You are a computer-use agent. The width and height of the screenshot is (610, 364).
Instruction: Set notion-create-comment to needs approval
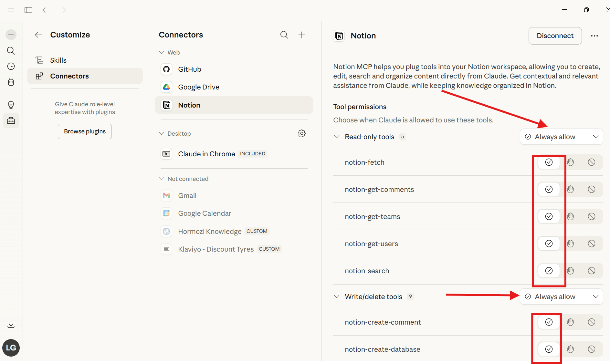pyautogui.click(x=570, y=322)
